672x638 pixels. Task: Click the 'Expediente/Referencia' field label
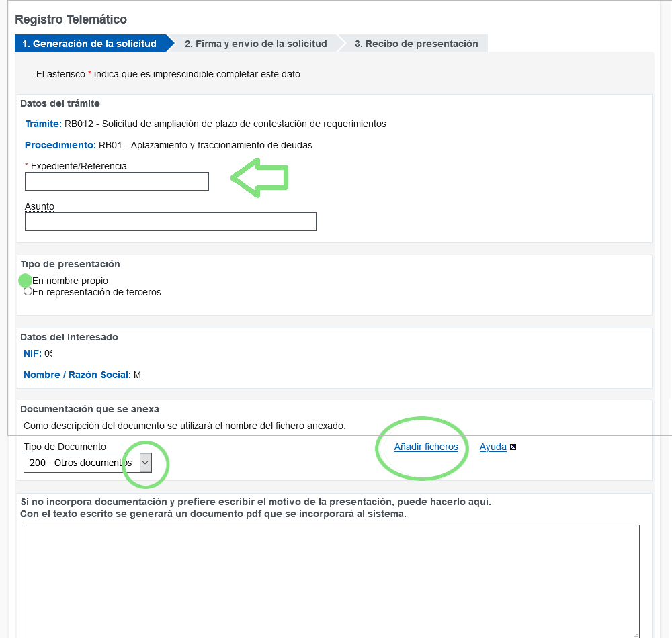click(x=79, y=166)
